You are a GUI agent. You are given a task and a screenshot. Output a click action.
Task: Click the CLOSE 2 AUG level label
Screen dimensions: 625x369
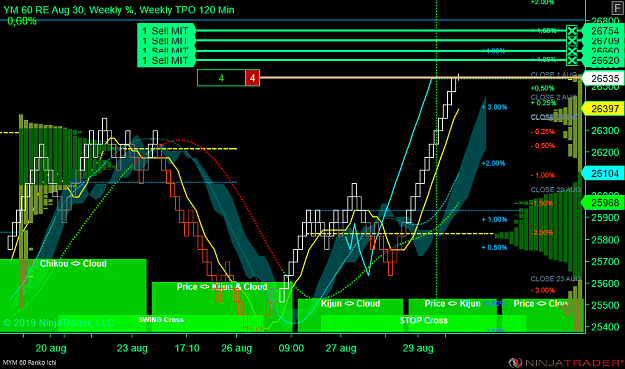point(554,97)
